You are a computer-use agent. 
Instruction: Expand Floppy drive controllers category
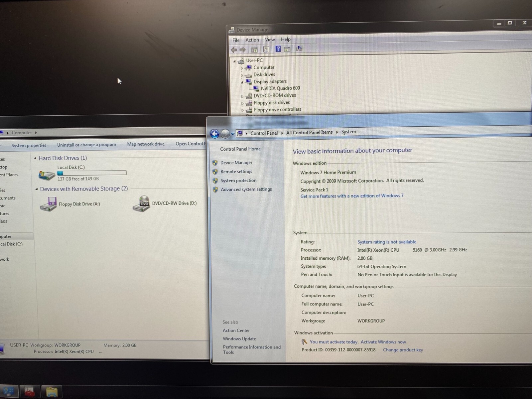click(x=242, y=111)
